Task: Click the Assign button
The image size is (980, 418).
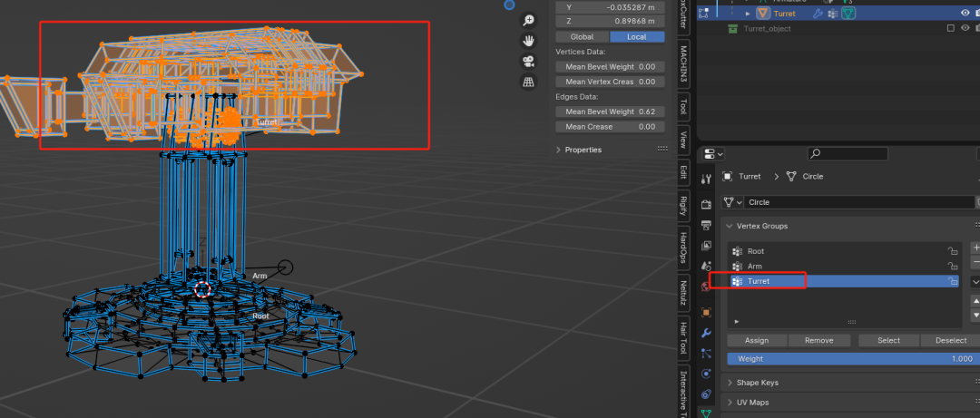Action: tap(757, 341)
